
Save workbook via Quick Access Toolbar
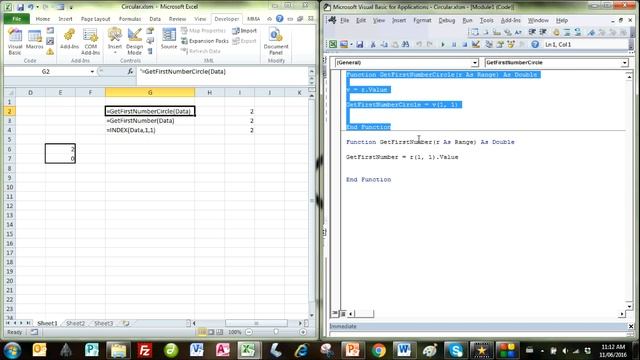pos(20,7)
